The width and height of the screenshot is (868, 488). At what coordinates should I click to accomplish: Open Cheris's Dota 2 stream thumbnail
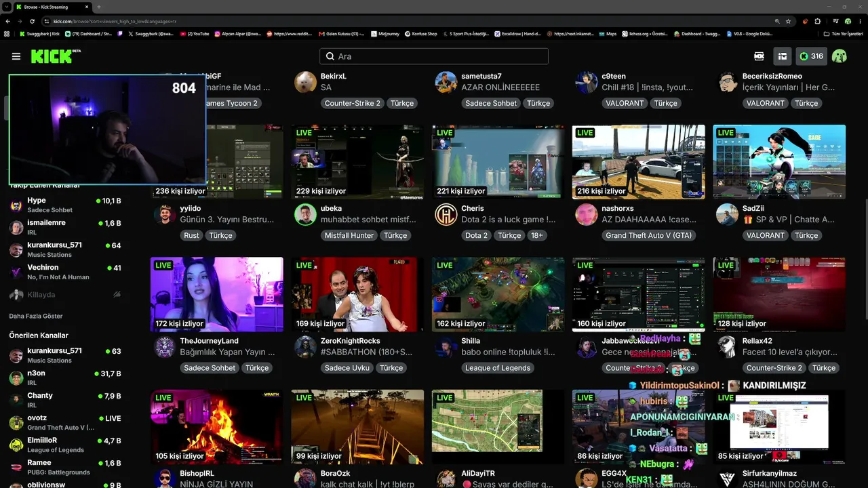tap(498, 162)
